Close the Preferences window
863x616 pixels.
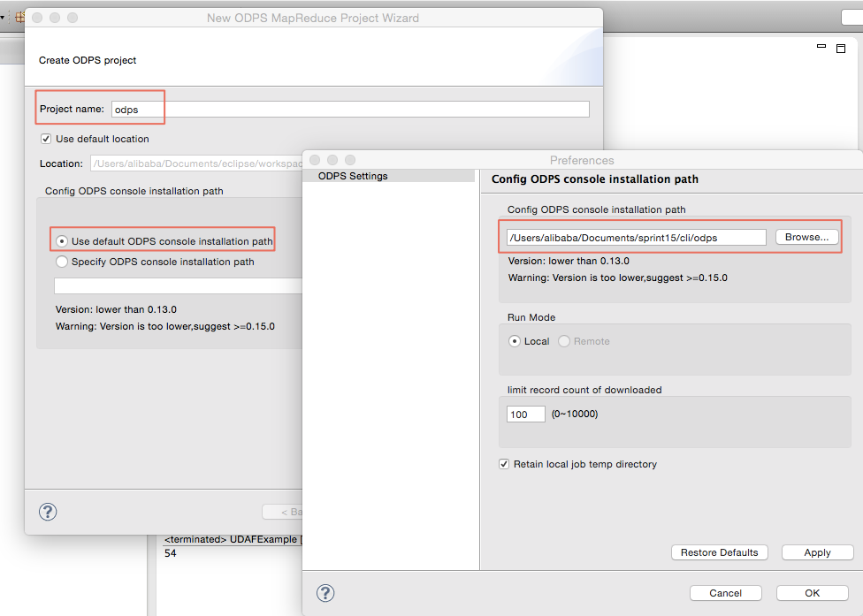[x=315, y=160]
